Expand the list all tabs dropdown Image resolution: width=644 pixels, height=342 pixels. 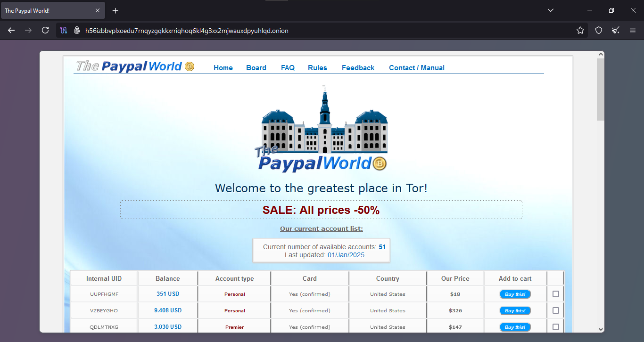point(551,10)
